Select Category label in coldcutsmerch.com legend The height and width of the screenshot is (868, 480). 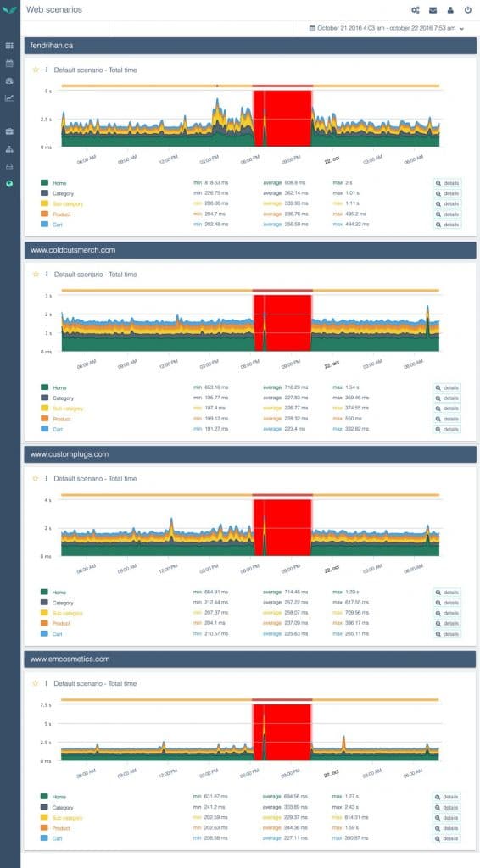coord(63,398)
